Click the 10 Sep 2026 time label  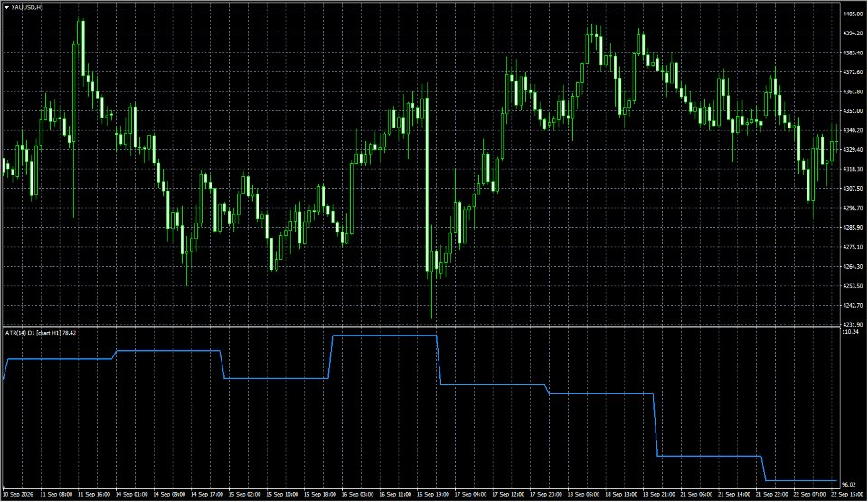pyautogui.click(x=18, y=494)
